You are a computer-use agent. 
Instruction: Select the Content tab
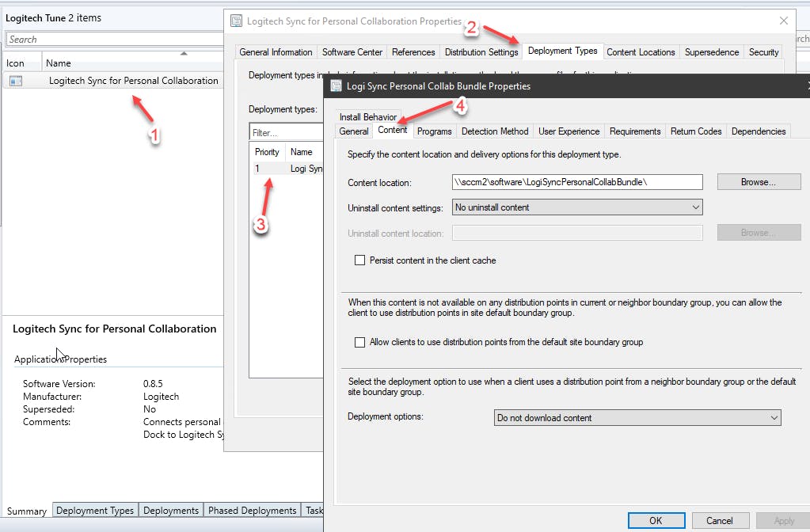click(x=393, y=130)
